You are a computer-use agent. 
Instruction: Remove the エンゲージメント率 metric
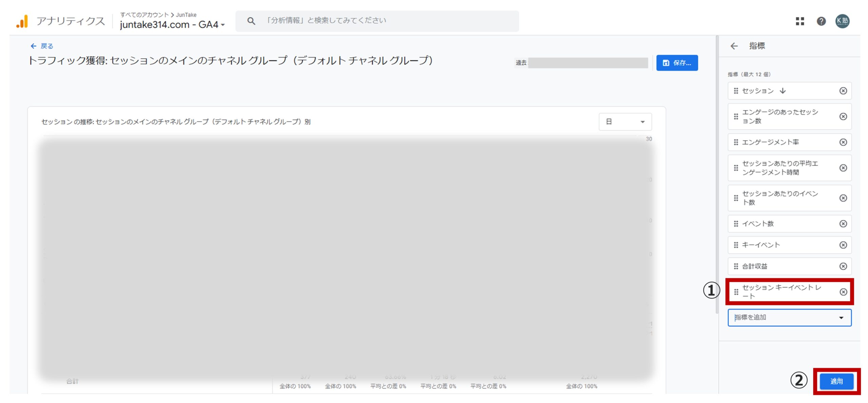(x=843, y=142)
